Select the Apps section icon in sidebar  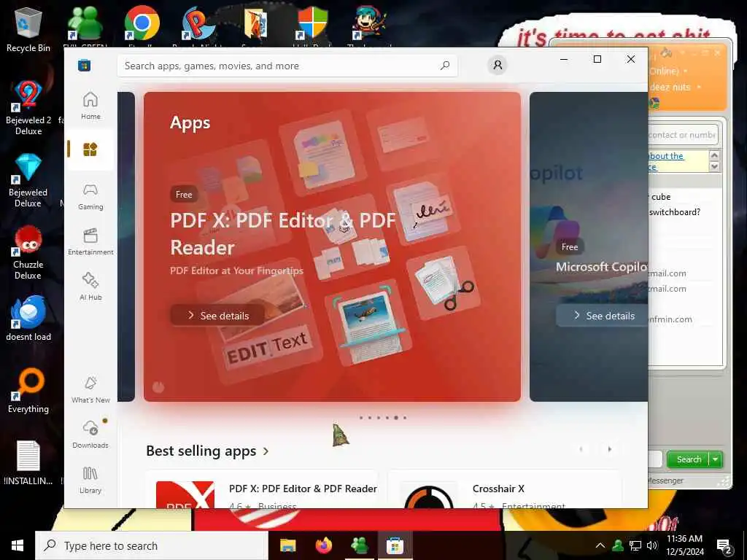point(90,149)
